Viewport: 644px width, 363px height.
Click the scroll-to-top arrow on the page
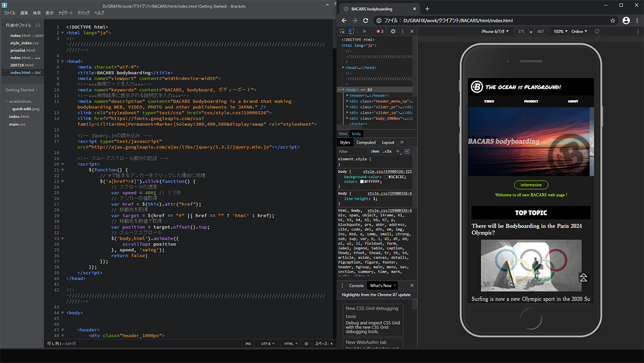tap(583, 277)
